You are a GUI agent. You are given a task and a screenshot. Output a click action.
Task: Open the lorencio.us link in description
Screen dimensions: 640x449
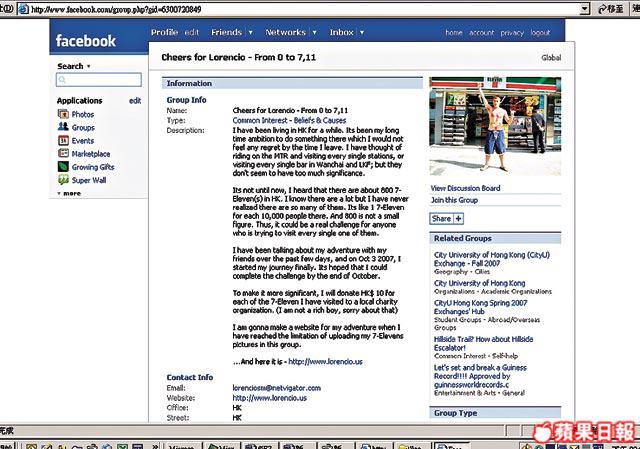pyautogui.click(x=325, y=362)
